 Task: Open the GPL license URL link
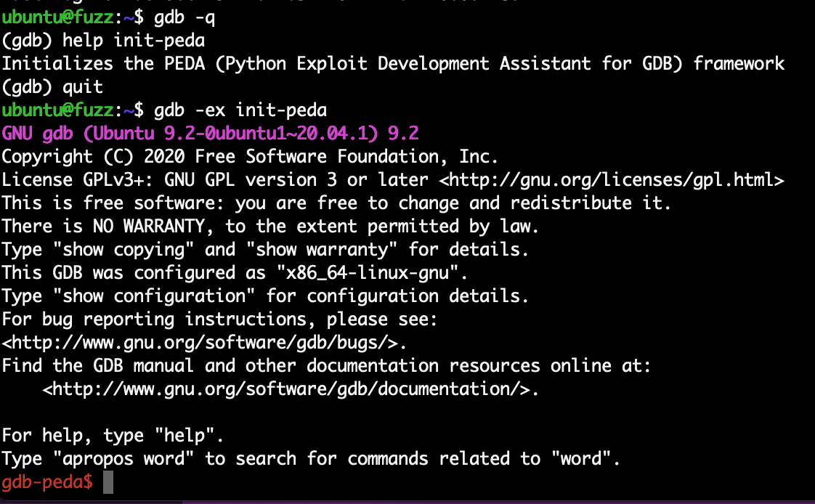tap(612, 179)
